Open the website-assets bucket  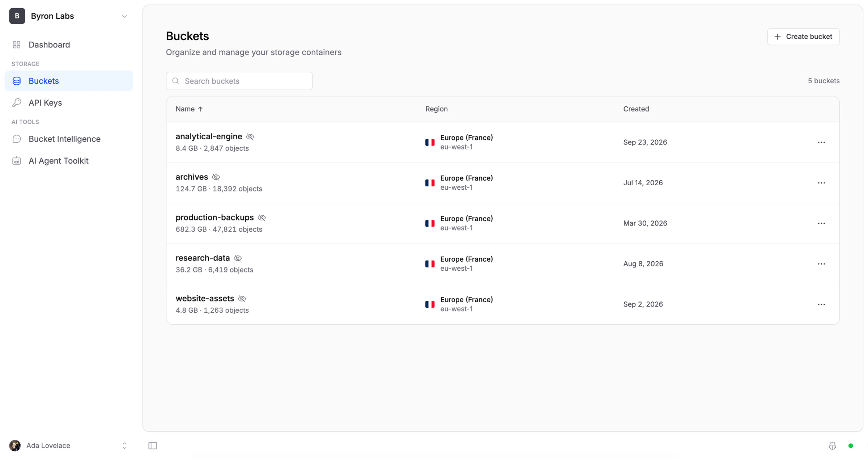pos(205,299)
